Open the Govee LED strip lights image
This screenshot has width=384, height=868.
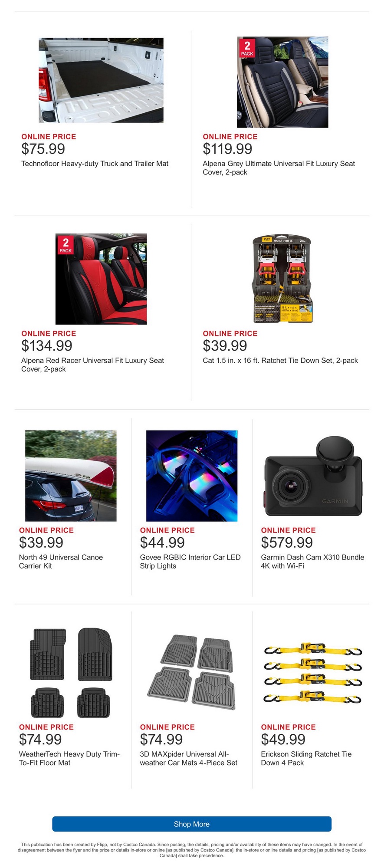coord(192,476)
